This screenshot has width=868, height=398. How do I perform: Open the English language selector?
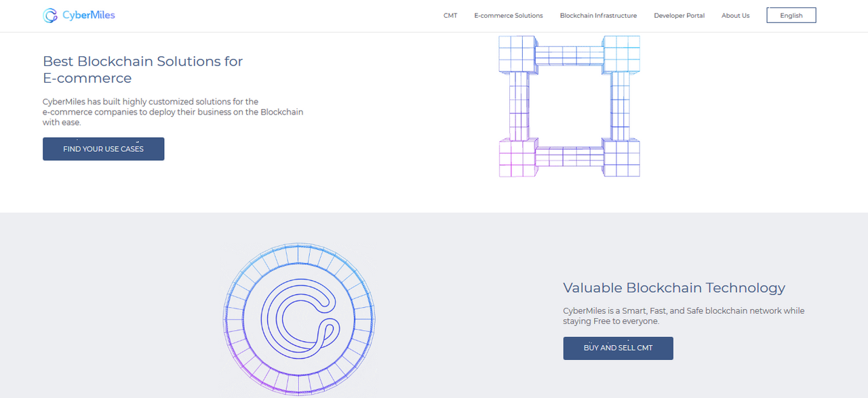coord(791,15)
